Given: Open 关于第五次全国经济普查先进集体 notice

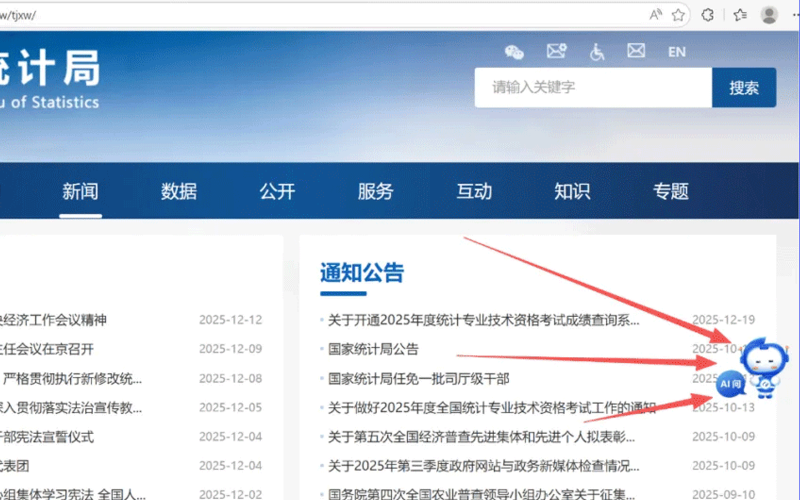Looking at the screenshot, I should 481,437.
